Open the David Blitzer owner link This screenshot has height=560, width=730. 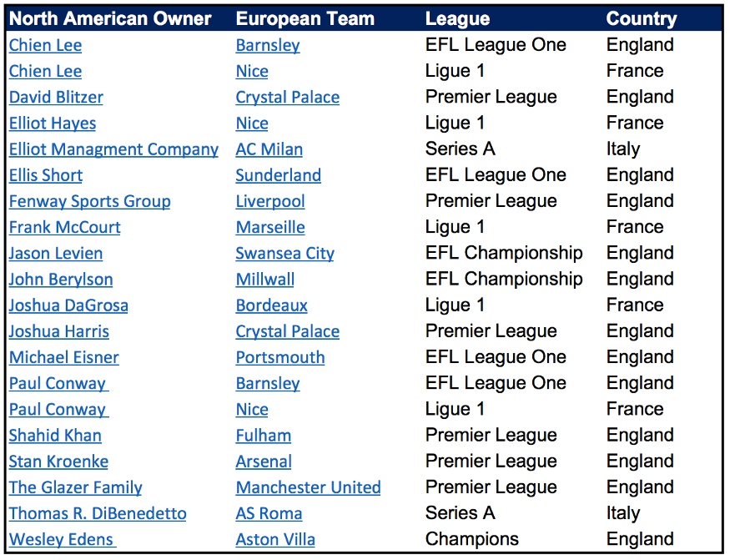pos(56,97)
